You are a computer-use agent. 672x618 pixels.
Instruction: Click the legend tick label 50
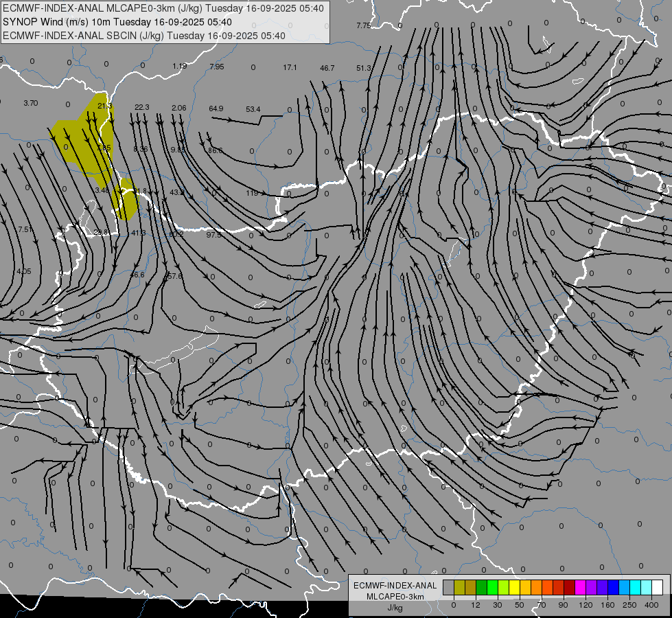(x=520, y=605)
